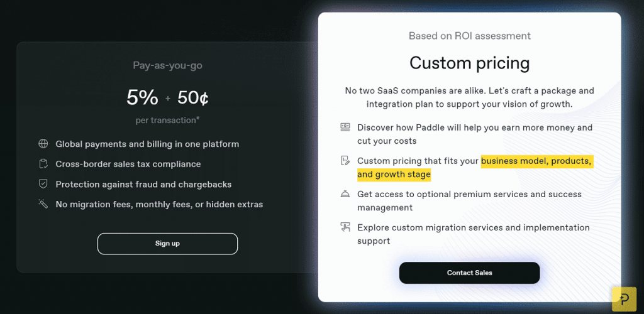The width and height of the screenshot is (644, 314).
Task: Click the highlighted and growth stage text
Action: 394,175
